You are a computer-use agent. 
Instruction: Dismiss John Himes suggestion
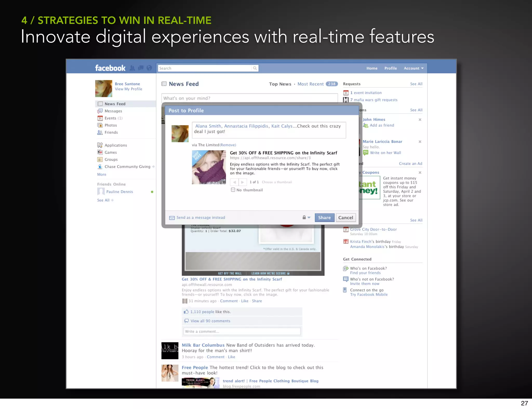[420, 120]
